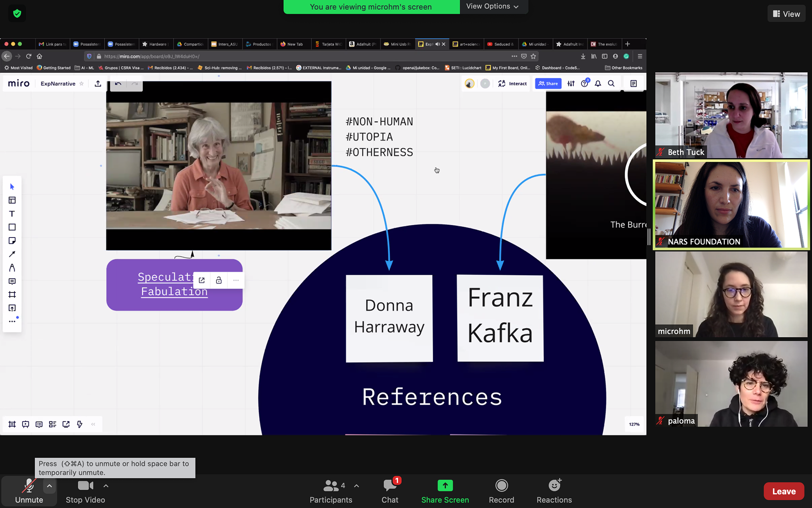The height and width of the screenshot is (508, 812).
Task: Open Miro board settings sliders icon
Action: (571, 83)
